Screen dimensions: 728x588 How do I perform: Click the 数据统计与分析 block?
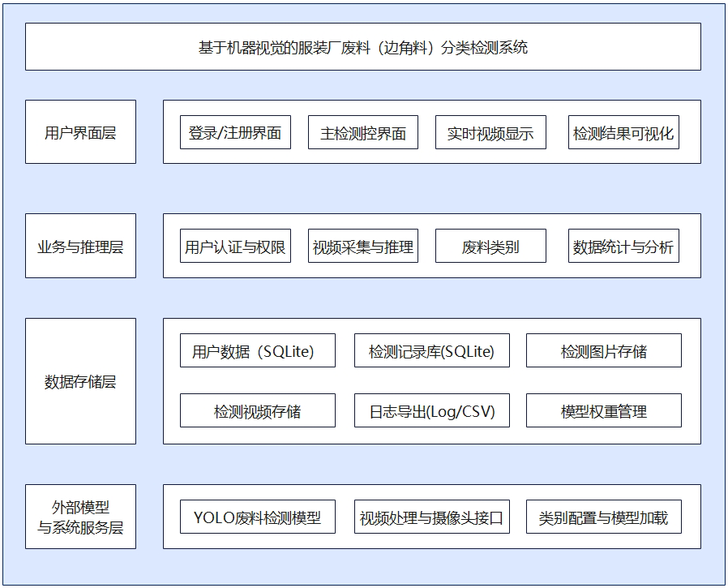click(623, 247)
